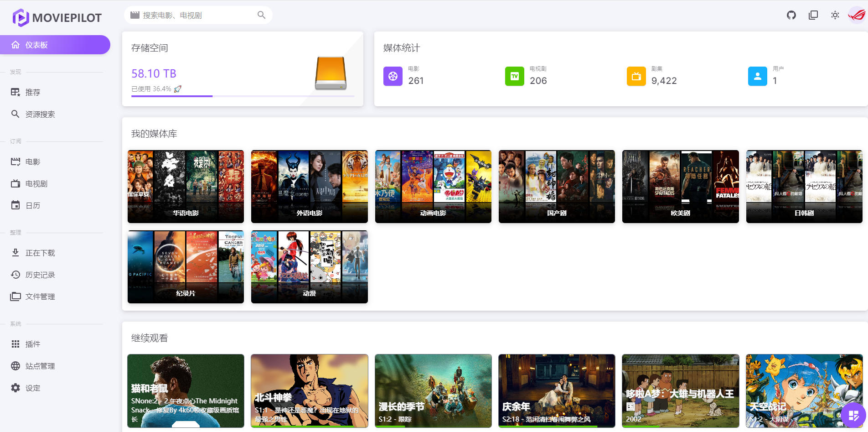Click the 庆余年 playback progress bar
Image resolution: width=868 pixels, height=432 pixels.
557,427
